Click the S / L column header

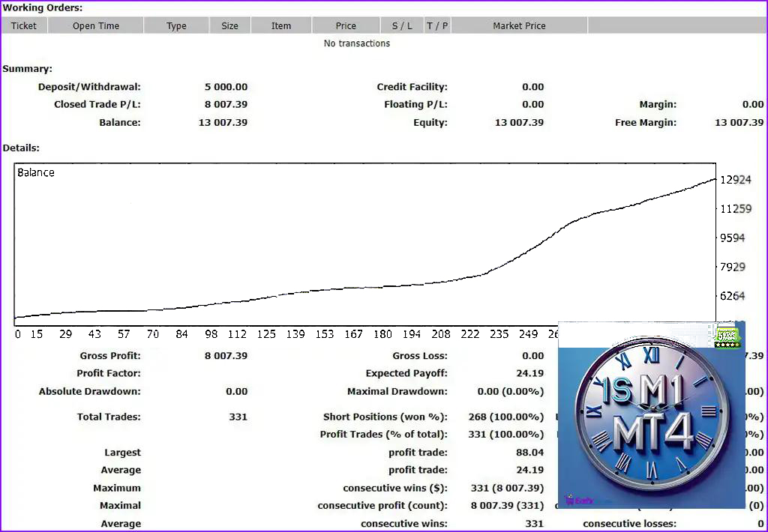[x=402, y=25]
